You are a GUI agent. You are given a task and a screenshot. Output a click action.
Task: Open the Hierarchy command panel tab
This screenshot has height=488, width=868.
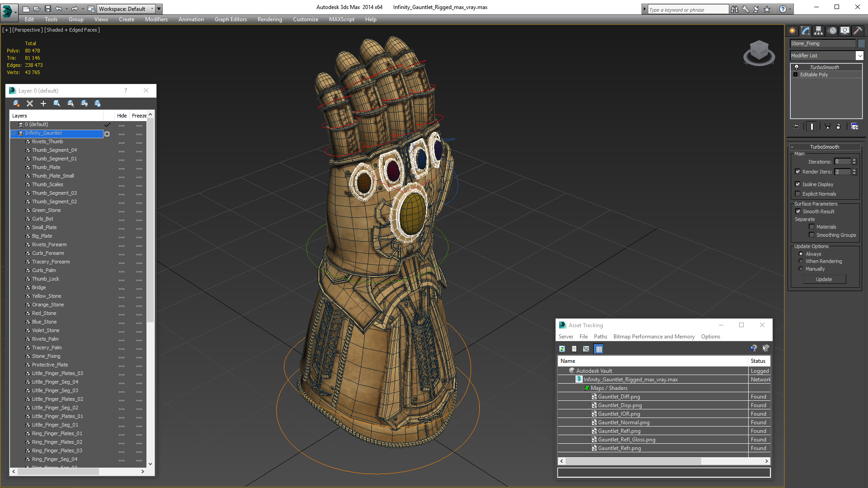click(x=819, y=31)
